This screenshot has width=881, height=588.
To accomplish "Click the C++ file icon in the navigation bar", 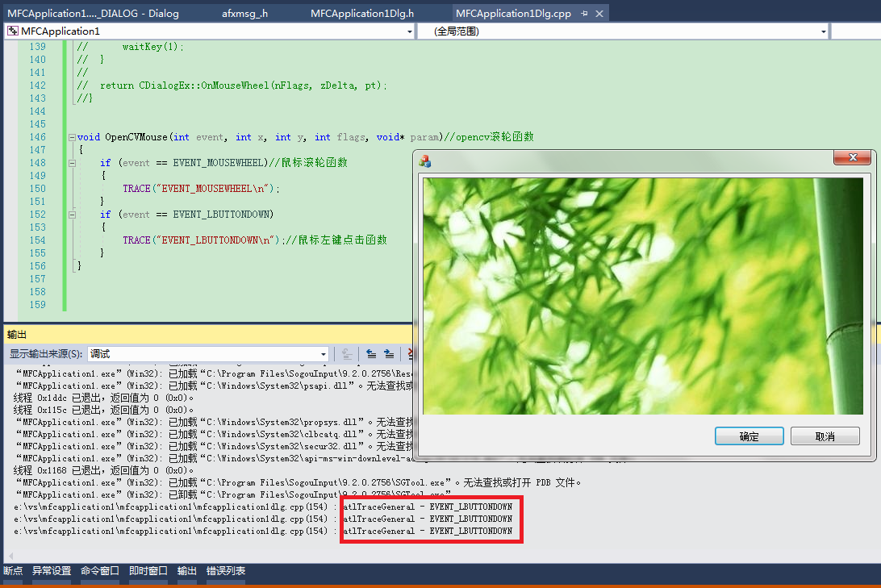I will pos(11,30).
